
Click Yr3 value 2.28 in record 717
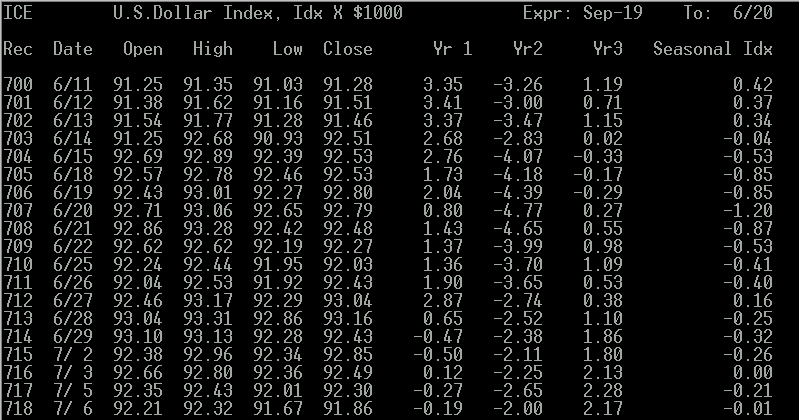click(x=602, y=390)
